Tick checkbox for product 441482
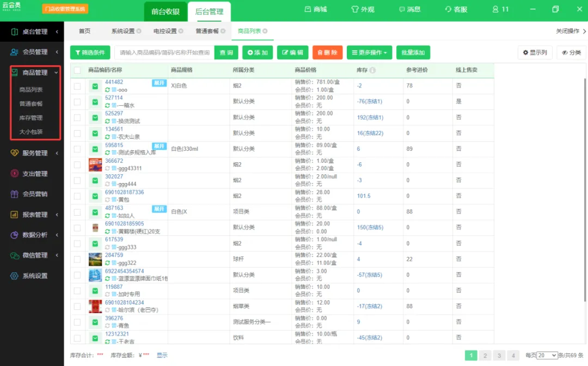The height and width of the screenshot is (366, 588). [77, 86]
